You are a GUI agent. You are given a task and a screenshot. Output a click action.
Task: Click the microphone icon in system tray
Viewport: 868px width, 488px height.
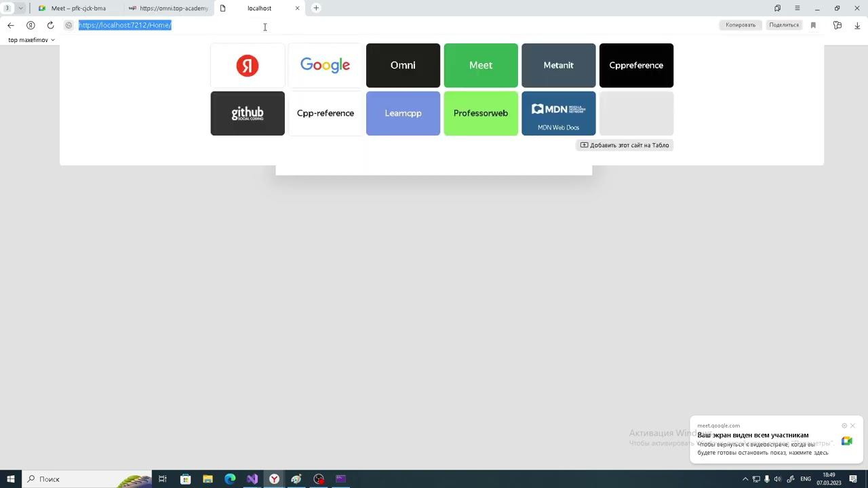pyautogui.click(x=767, y=479)
